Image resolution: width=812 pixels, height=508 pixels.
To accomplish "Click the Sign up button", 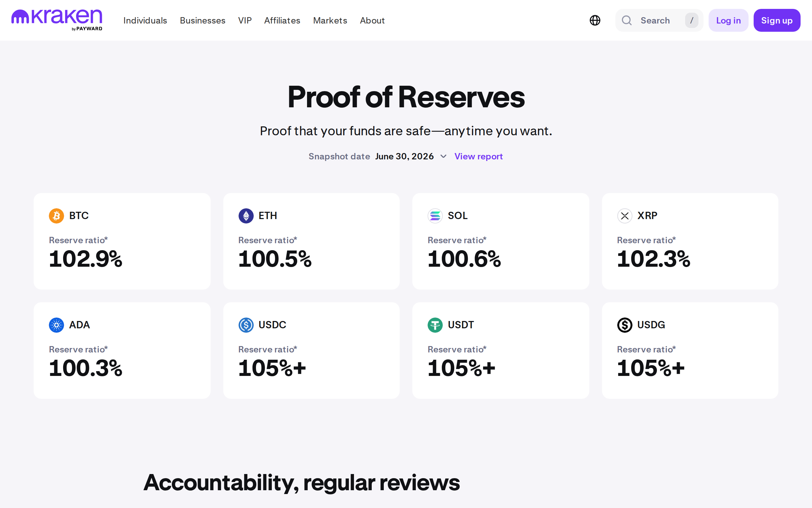I will [x=777, y=21].
